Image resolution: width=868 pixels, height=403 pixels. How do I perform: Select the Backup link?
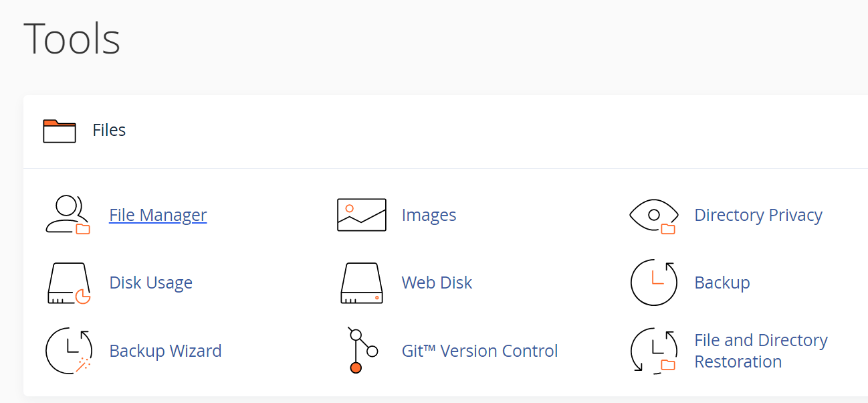[x=722, y=283]
